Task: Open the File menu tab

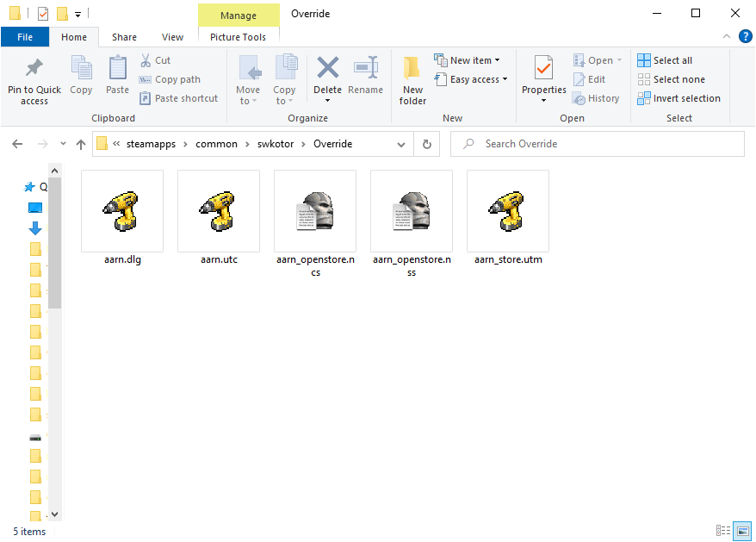Action: (x=25, y=37)
